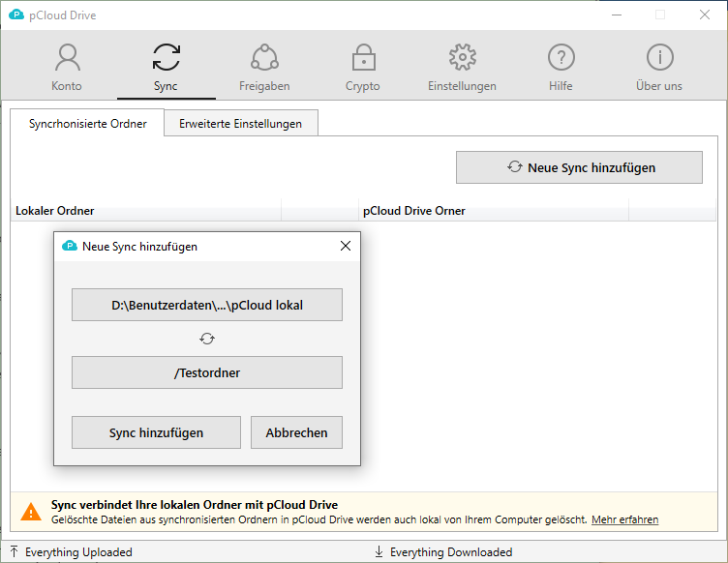The height and width of the screenshot is (563, 728).
Task: Click the Lokaler Ordner column header
Action: (x=145, y=211)
